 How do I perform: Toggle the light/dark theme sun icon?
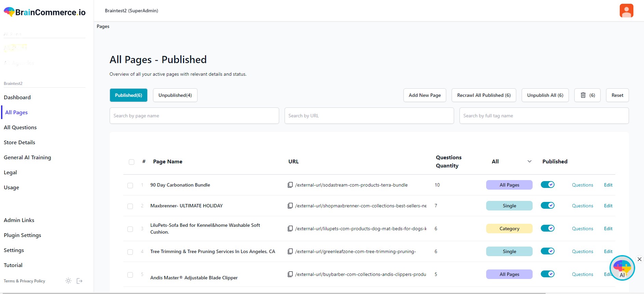tap(68, 281)
